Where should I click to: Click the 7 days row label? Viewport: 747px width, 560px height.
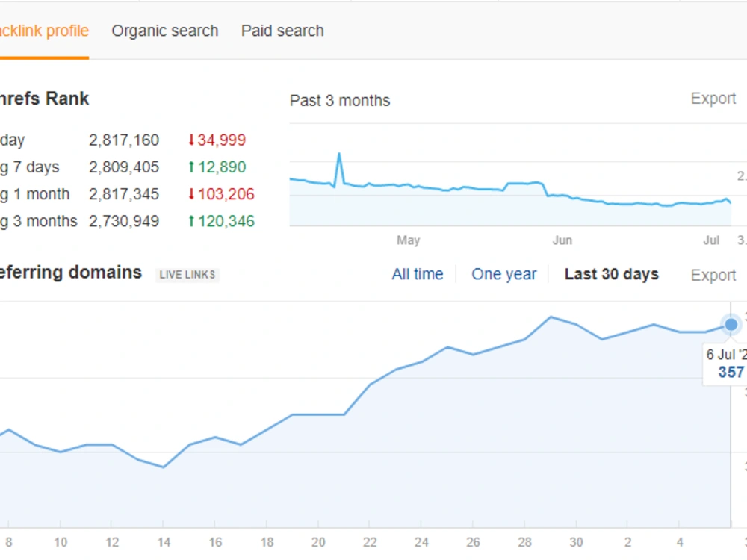(30, 167)
